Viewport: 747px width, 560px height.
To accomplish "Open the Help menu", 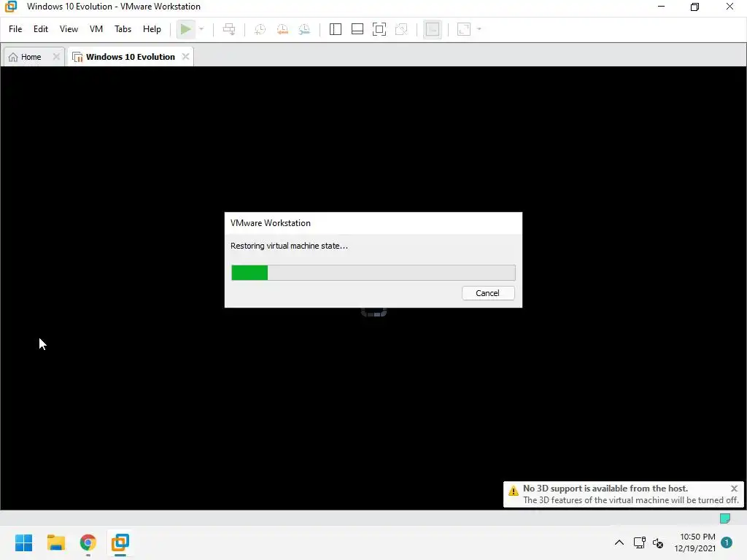I will coord(152,29).
